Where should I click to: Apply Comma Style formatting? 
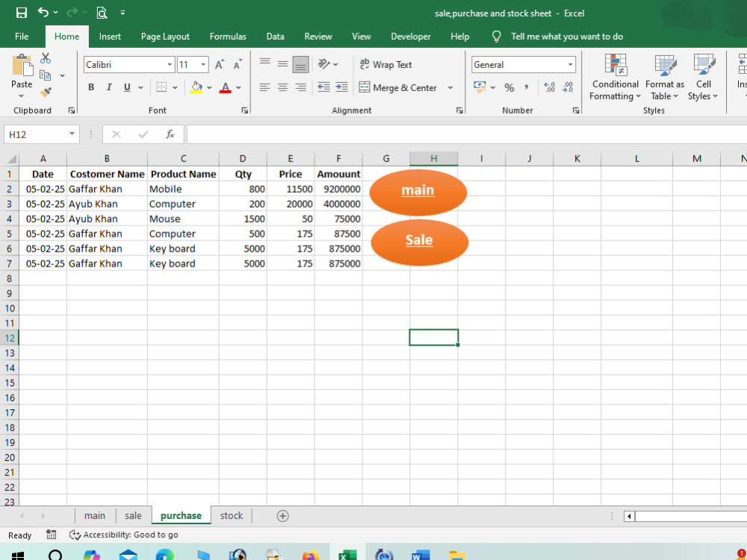(527, 87)
